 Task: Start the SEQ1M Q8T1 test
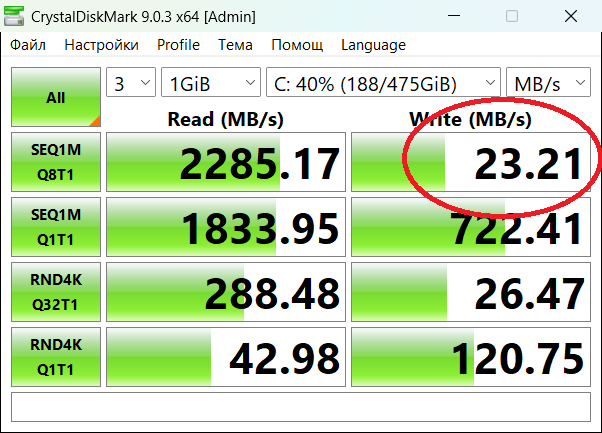(x=56, y=162)
